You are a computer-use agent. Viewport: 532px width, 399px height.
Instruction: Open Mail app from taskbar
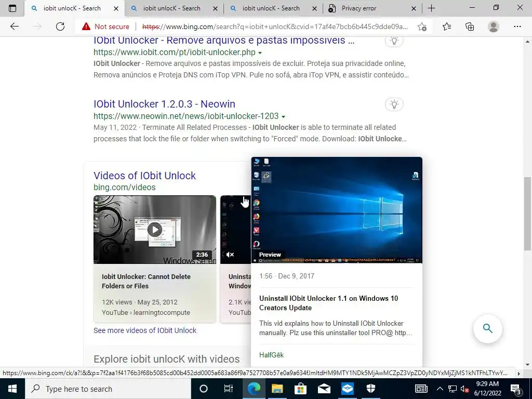point(324,389)
